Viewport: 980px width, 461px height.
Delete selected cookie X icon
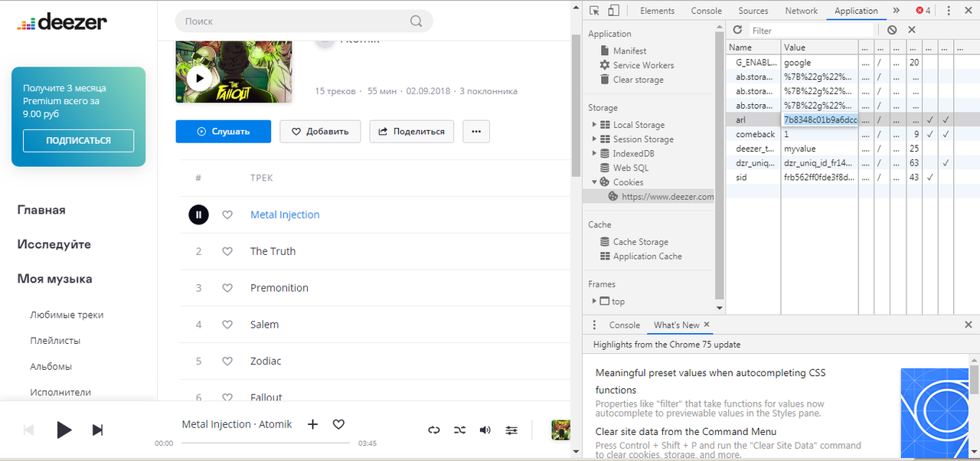912,30
